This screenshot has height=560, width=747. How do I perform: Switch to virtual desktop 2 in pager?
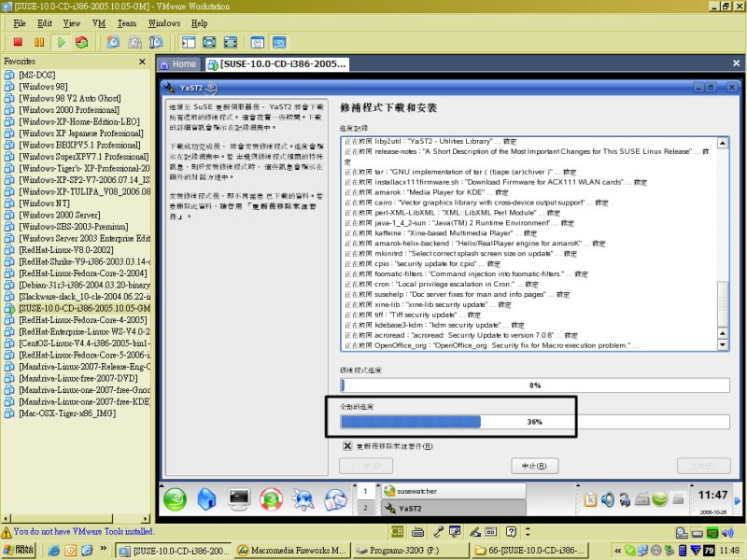(366, 509)
